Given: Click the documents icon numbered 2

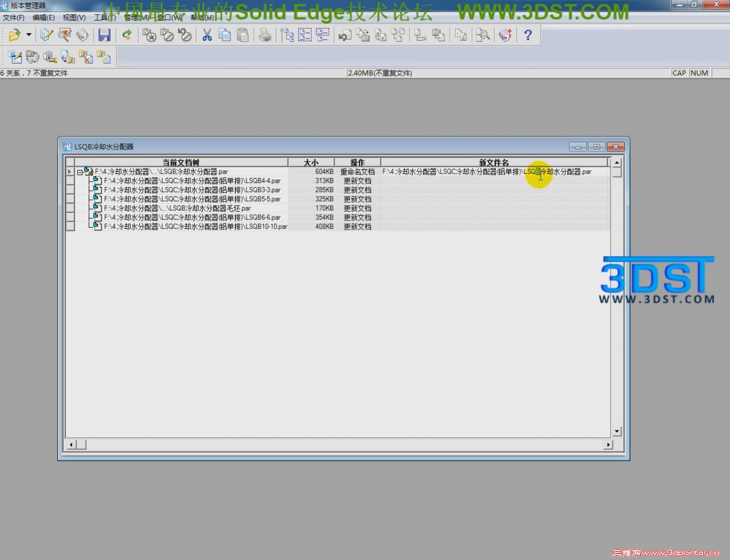Looking at the screenshot, I should point(460,35).
